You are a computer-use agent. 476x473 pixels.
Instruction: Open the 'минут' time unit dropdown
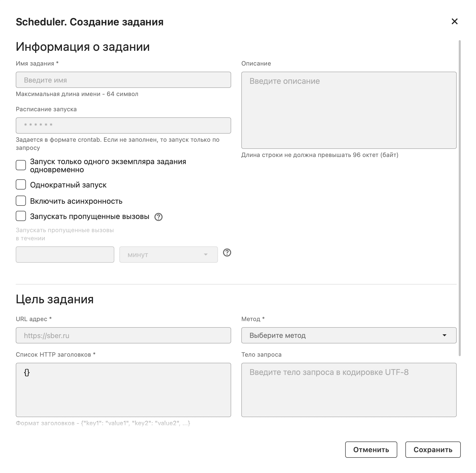click(x=168, y=255)
